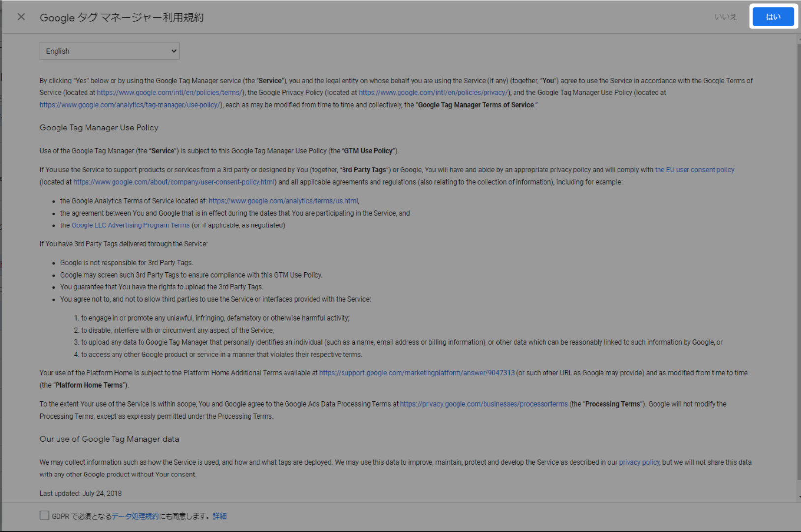This screenshot has width=801, height=532.
Task: Click 'Google is not responsible for 3rd Party Tags' bullet
Action: 126,263
